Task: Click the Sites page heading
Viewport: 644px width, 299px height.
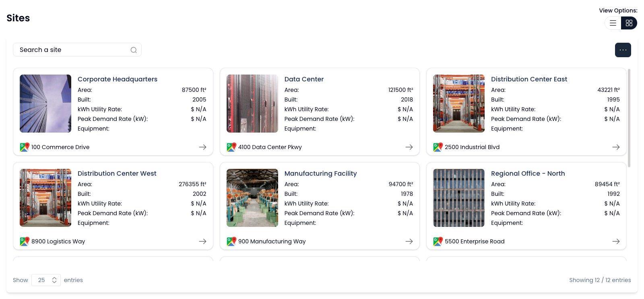Action: point(18,18)
